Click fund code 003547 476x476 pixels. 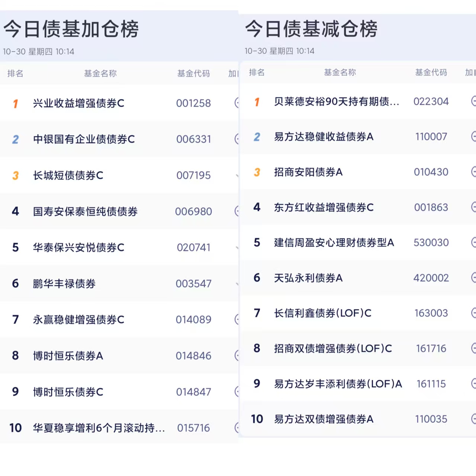coord(193,283)
